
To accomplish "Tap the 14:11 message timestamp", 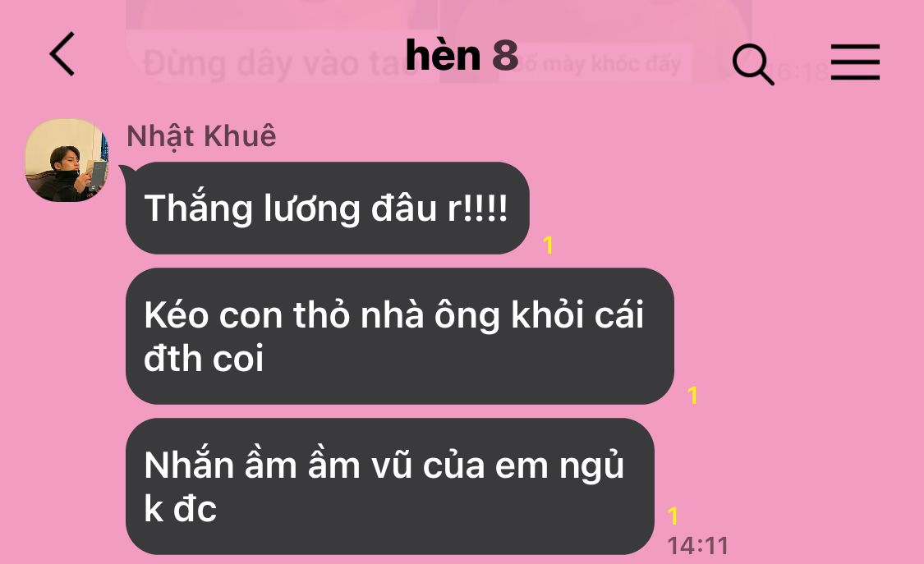I will pos(697,546).
